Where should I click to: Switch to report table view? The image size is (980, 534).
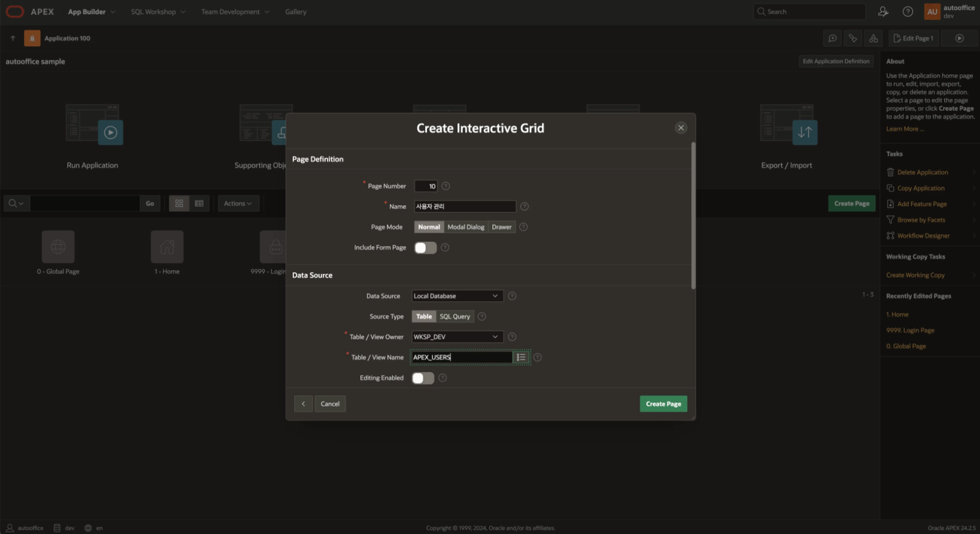point(199,204)
